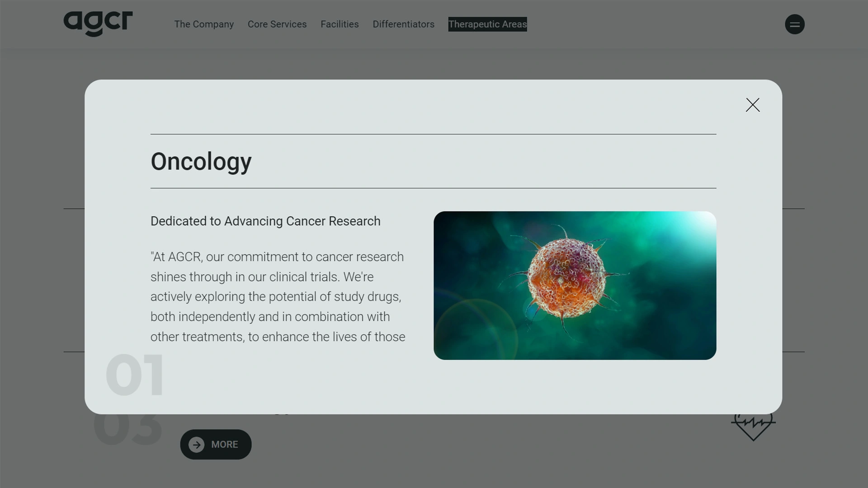Navigate to Core Services
This screenshot has width=868, height=488.
pos(277,24)
